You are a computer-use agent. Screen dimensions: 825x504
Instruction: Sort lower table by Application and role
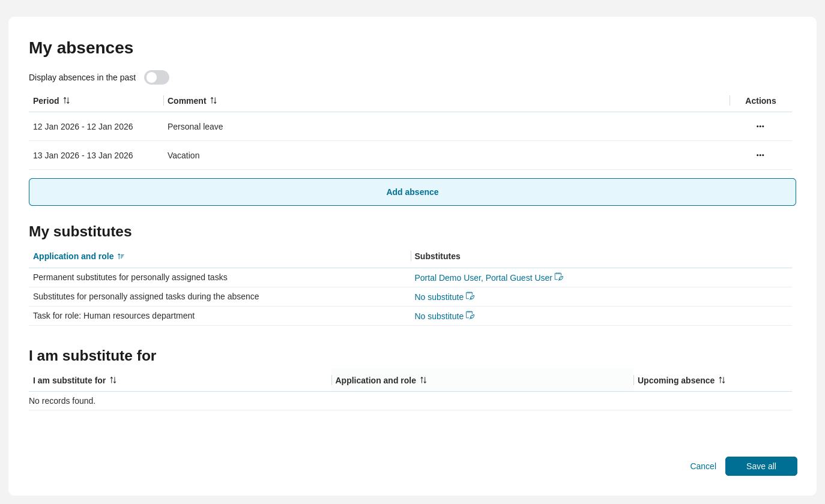(x=423, y=380)
